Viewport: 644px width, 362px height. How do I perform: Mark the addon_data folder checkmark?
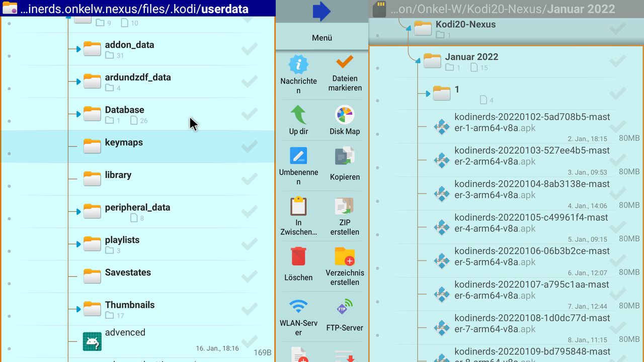[x=249, y=49]
